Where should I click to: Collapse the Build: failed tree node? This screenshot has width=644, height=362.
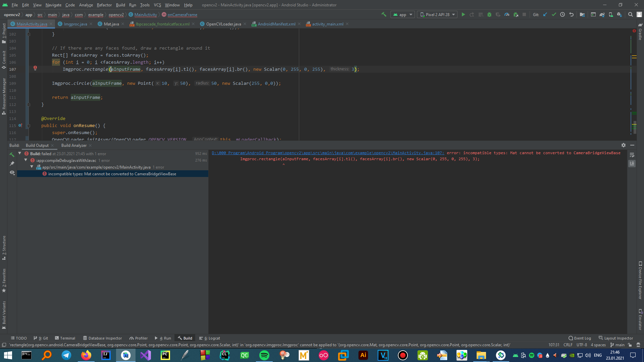tap(19, 154)
